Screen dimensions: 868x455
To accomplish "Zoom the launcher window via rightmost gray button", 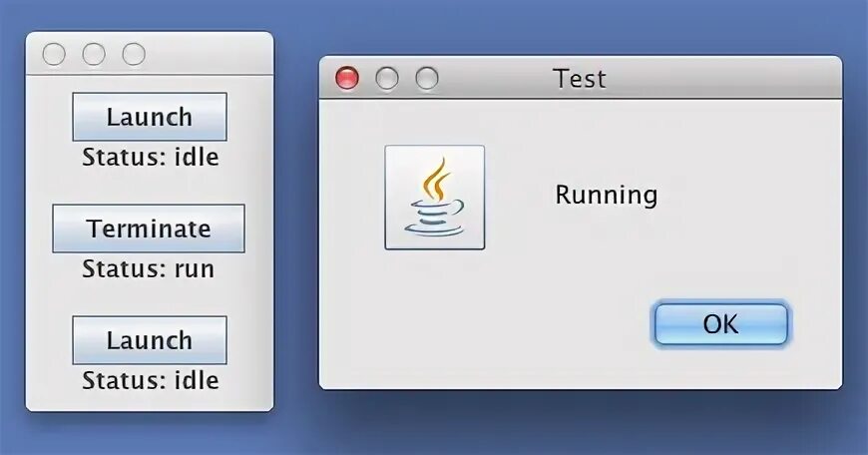I will 134,54.
